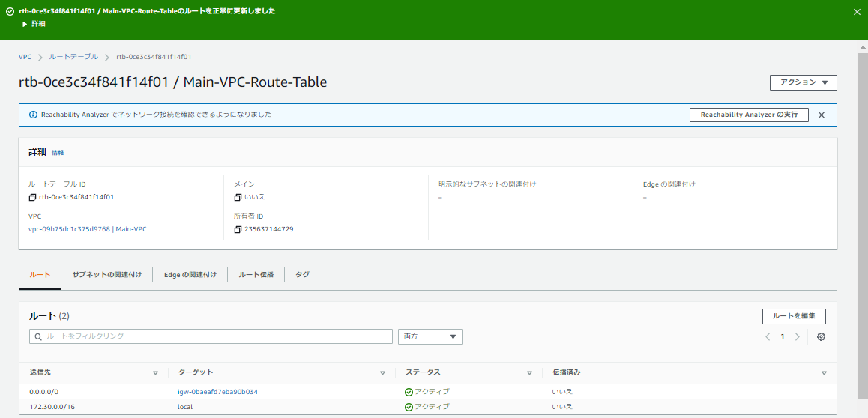
Task: Open the アクション dropdown menu
Action: click(x=803, y=82)
